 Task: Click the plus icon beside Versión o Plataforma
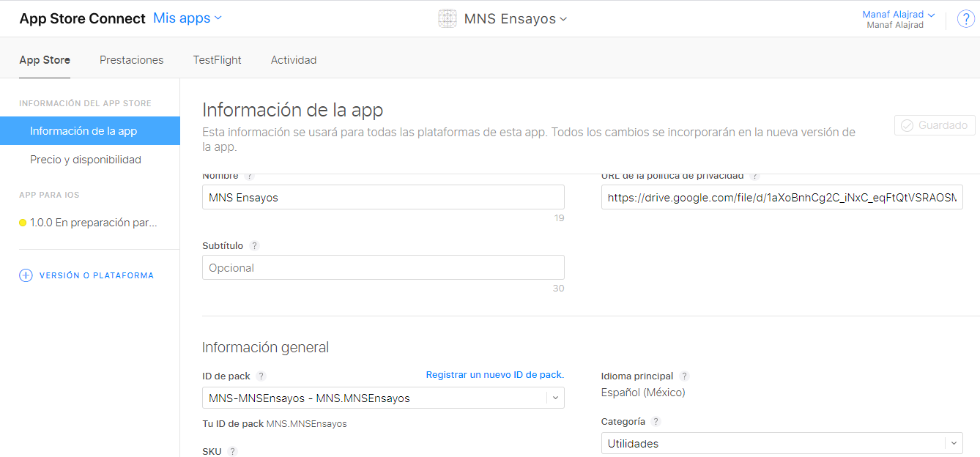click(26, 275)
